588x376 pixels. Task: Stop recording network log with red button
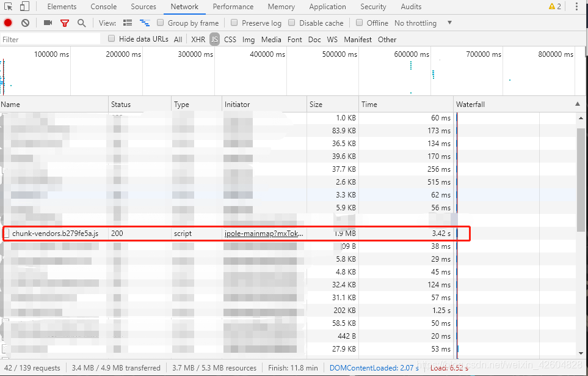pyautogui.click(x=8, y=23)
